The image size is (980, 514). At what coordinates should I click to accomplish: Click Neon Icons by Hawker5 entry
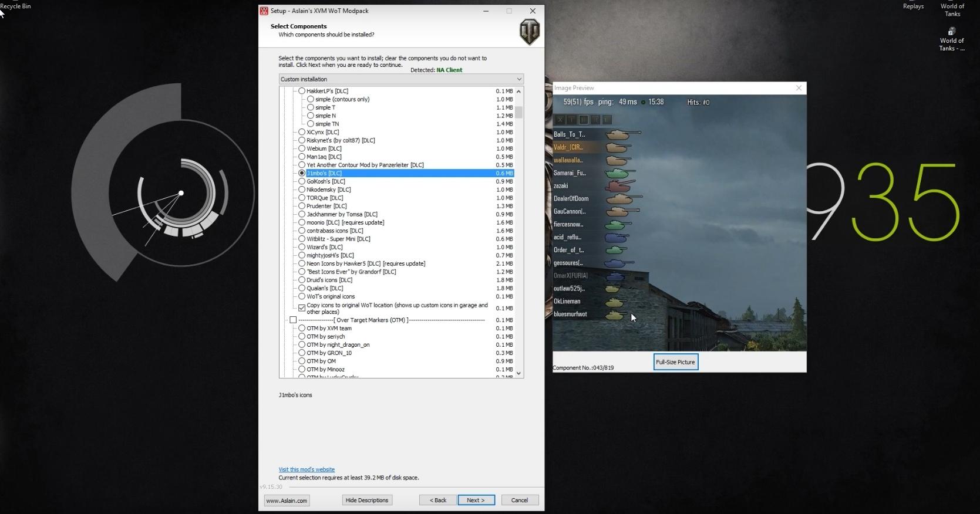[366, 263]
